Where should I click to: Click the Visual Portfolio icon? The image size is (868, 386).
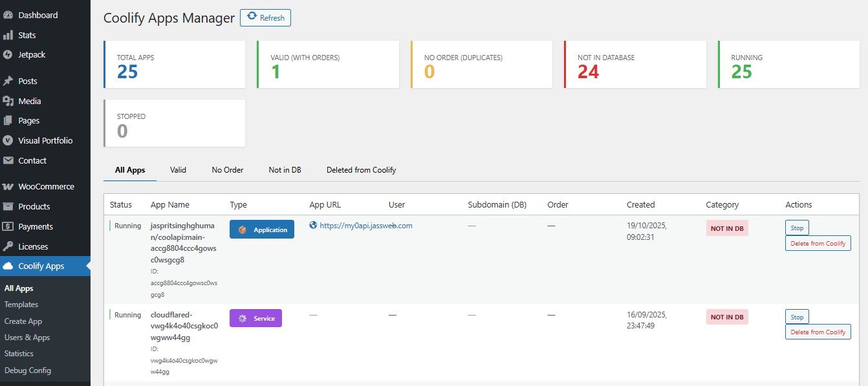pyautogui.click(x=8, y=140)
